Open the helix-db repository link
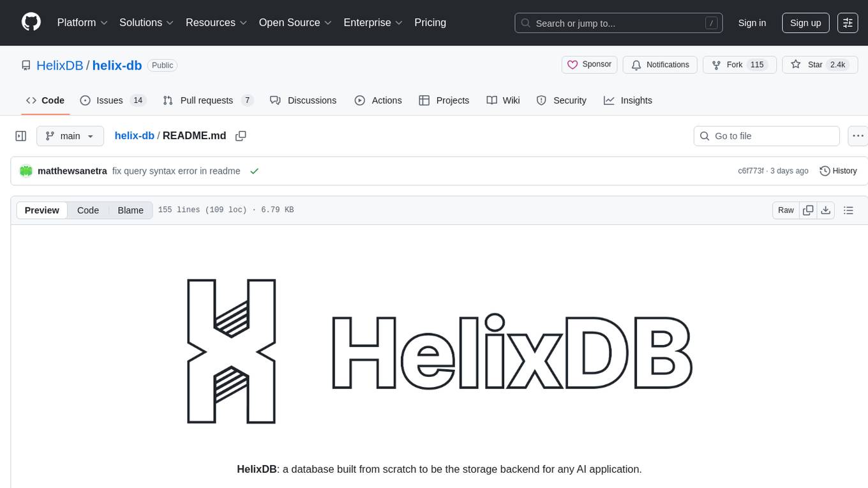 point(117,65)
